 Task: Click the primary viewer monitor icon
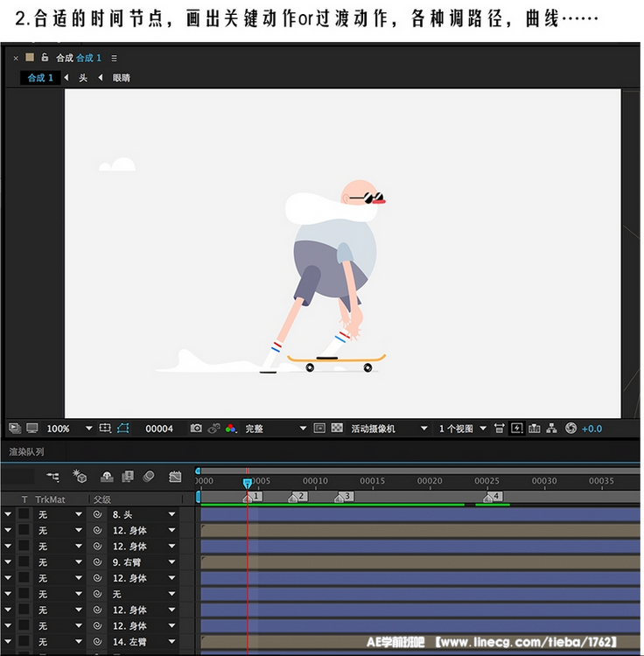[32, 428]
